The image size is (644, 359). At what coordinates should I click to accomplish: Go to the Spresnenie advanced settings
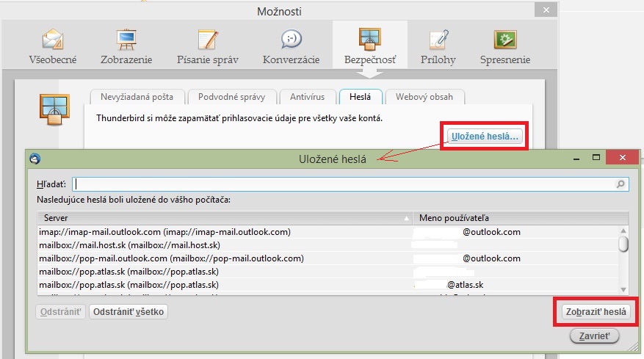tap(505, 46)
